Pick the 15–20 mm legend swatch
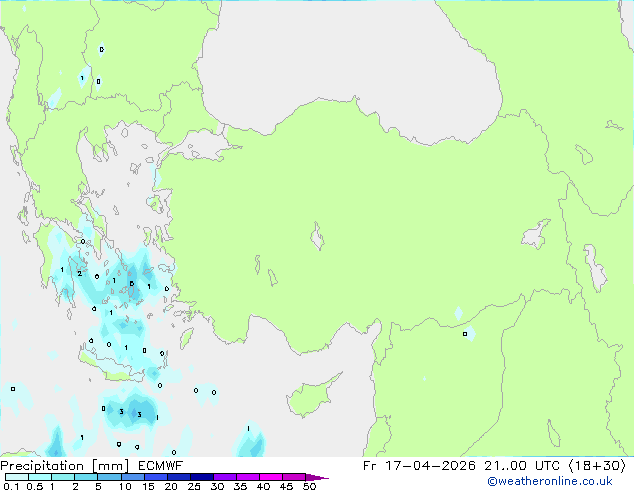The image size is (634, 490). click(156, 477)
